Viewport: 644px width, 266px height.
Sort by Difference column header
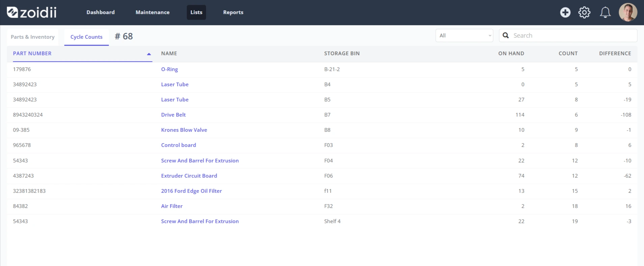pos(615,53)
